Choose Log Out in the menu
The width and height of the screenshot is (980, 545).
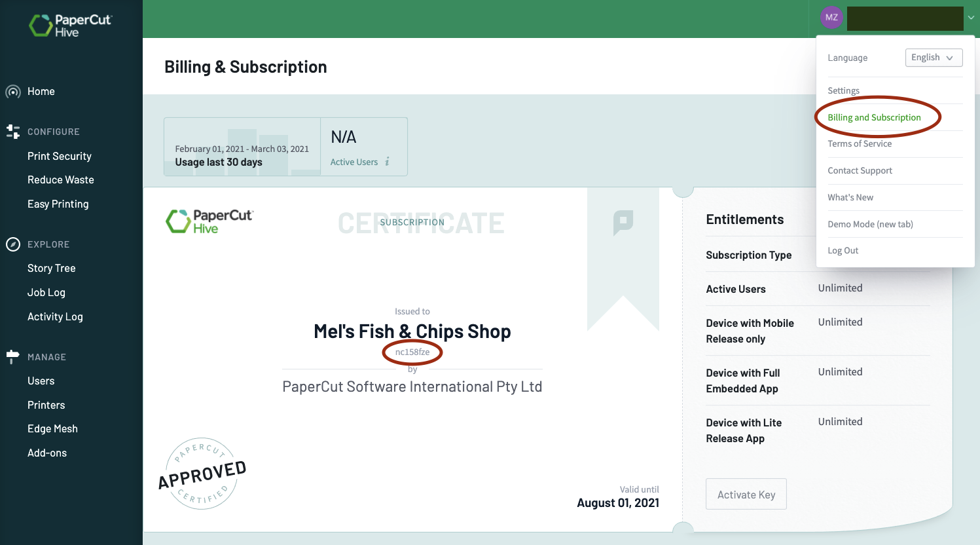(x=843, y=250)
